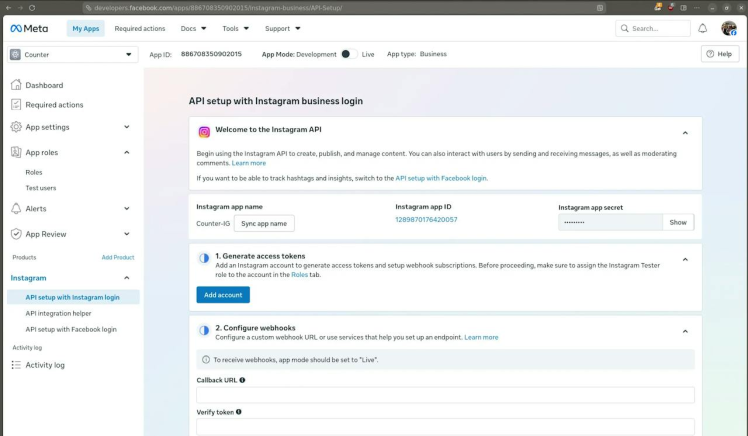Open the notifications bell icon
This screenshot has height=436, width=748.
tap(703, 29)
